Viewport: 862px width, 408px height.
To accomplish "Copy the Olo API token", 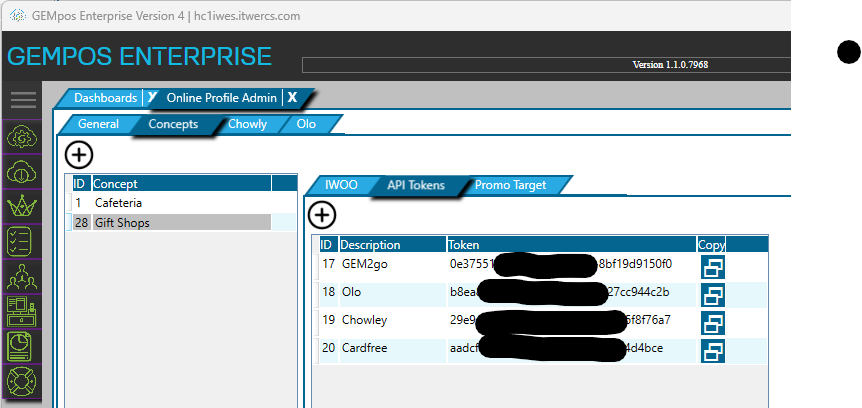I will tap(713, 295).
